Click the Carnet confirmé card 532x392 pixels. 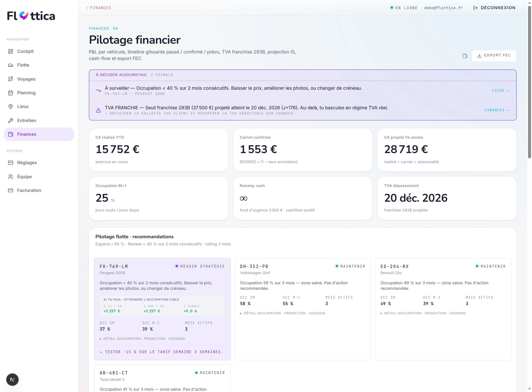(x=303, y=150)
